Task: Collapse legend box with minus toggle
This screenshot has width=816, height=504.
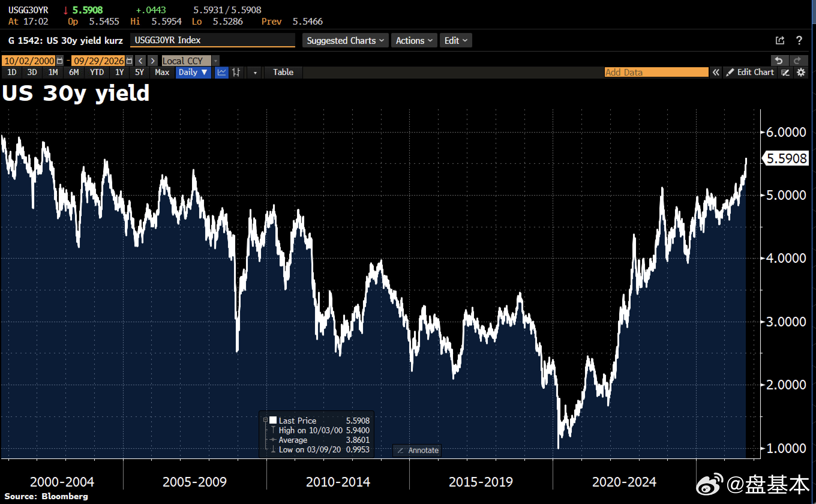Action: 265,420
